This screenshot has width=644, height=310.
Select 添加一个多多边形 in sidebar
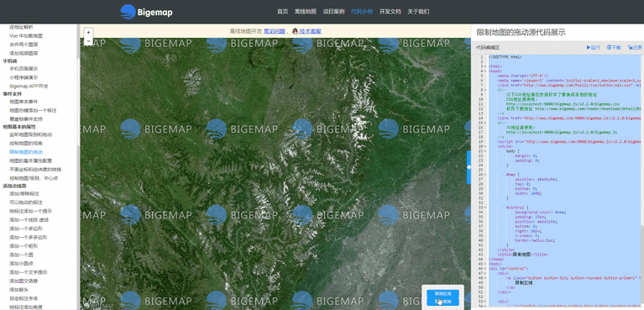pos(29,237)
